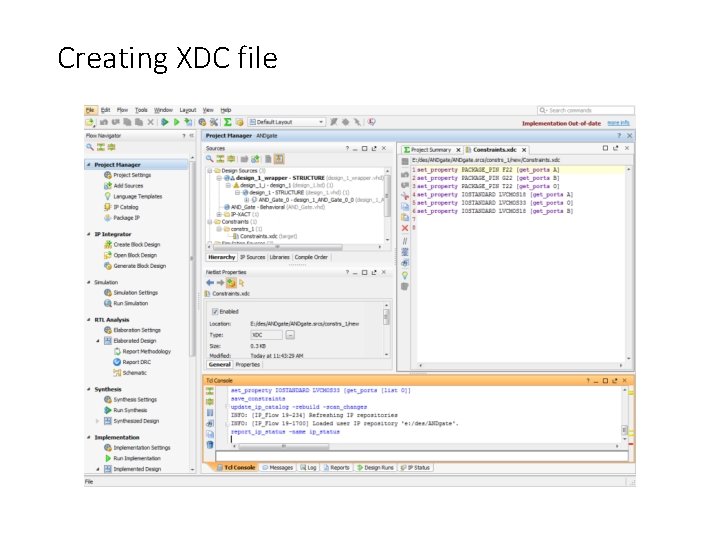This screenshot has height=540, width=720.
Task: Collapse the IP Integrator section
Action: (89, 234)
